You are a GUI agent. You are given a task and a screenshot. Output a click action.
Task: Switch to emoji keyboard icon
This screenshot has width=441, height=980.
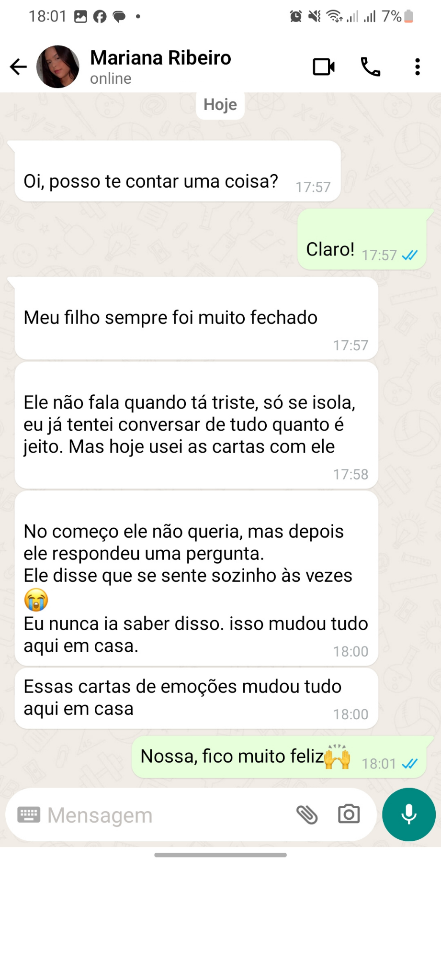coord(29,814)
